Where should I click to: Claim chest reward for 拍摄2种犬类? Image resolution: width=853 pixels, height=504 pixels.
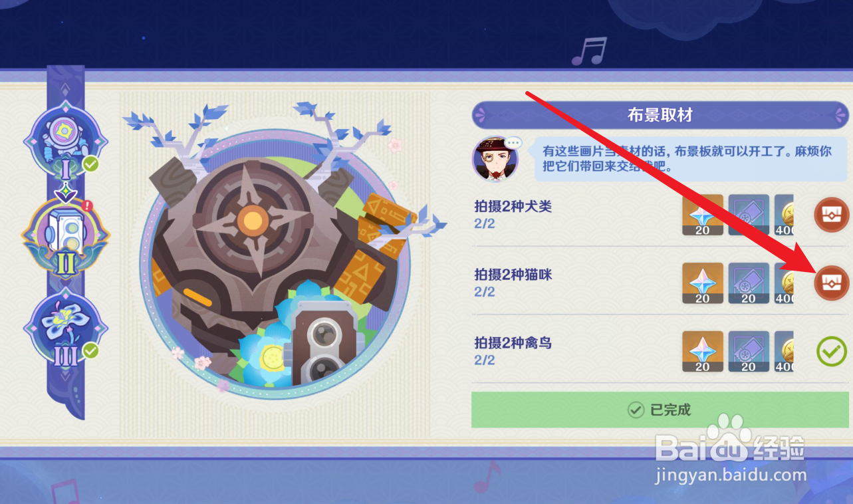[832, 214]
